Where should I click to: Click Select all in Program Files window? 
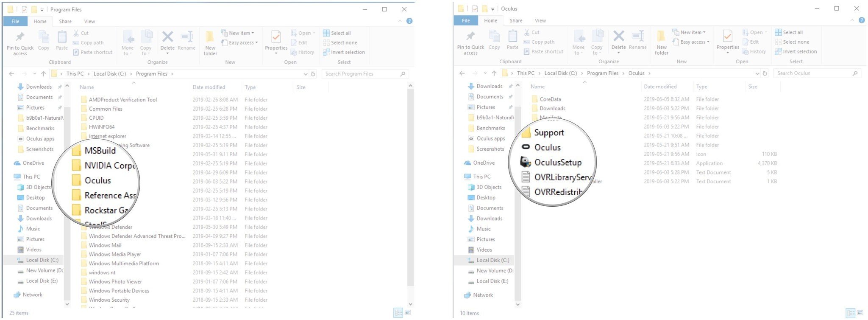(x=337, y=33)
